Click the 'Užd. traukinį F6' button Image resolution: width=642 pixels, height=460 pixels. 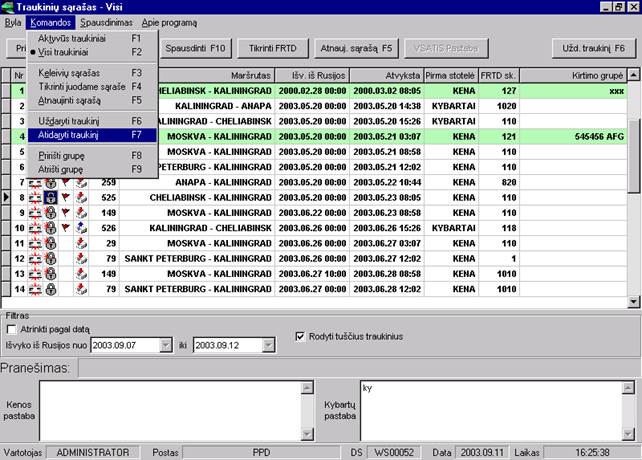click(593, 48)
